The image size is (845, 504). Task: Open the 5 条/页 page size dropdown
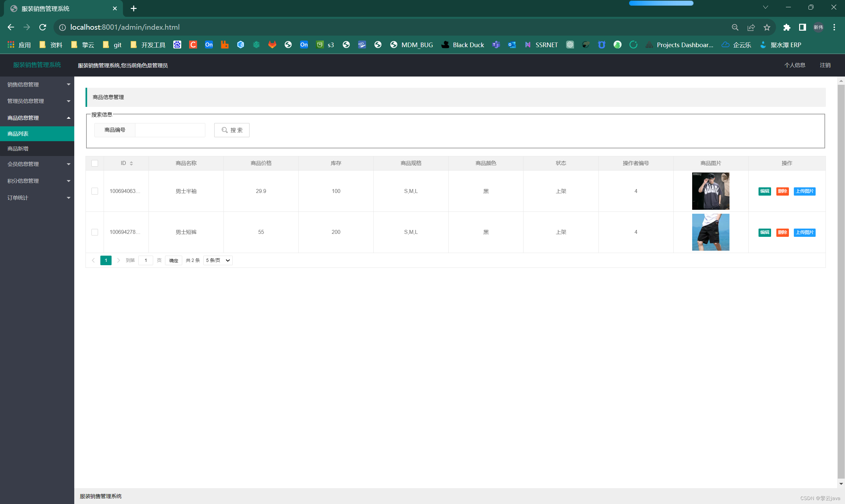(218, 261)
